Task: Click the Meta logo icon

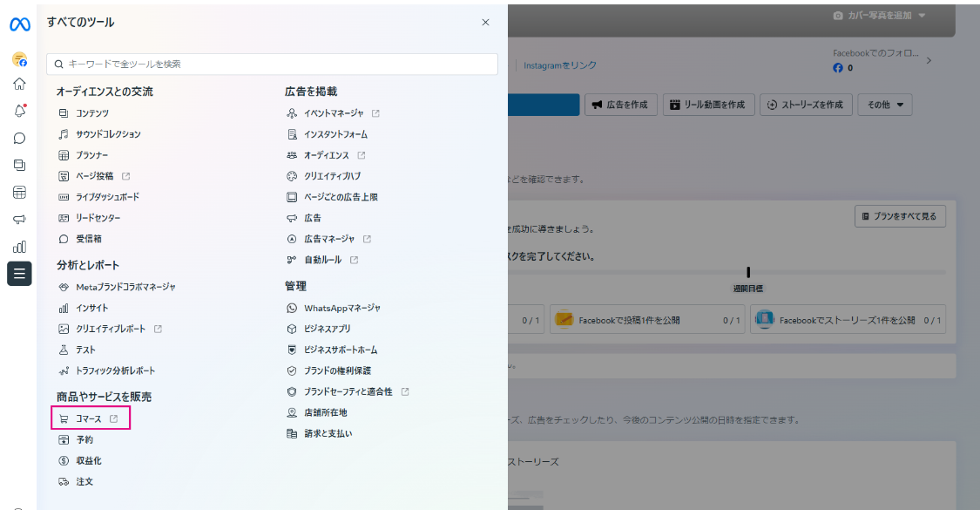Action: click(x=19, y=24)
